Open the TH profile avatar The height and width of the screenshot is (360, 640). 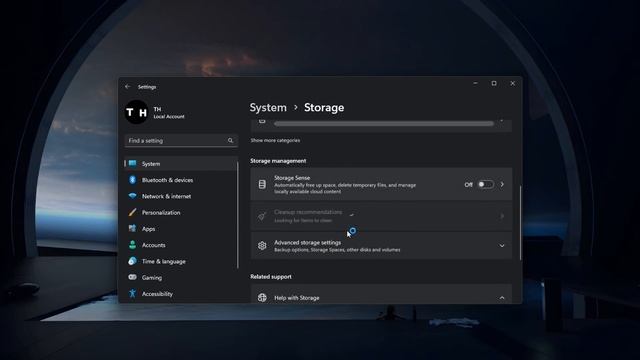(137, 112)
